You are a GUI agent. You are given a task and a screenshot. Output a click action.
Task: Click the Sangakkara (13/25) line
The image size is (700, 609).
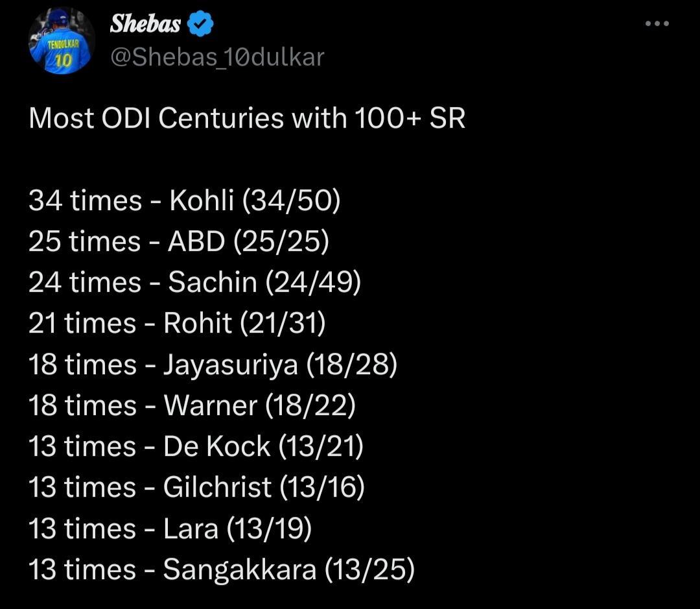tap(222, 569)
